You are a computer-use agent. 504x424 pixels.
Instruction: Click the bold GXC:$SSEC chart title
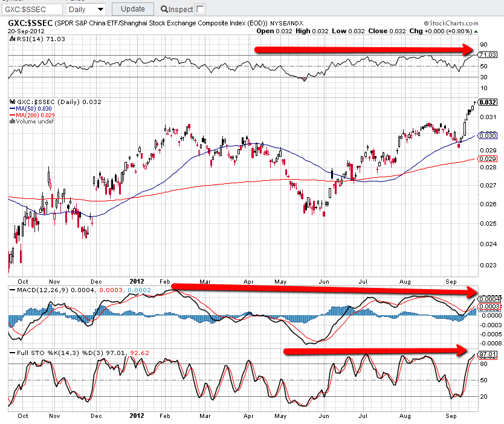point(30,23)
